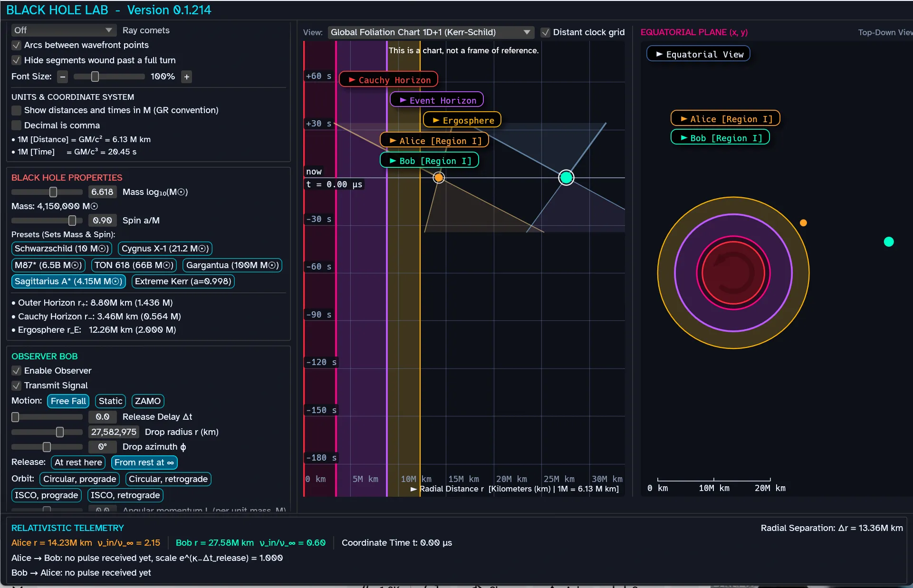The width and height of the screenshot is (913, 588).
Task: Select Extreme Kerr (a=0.998) preset
Action: tap(183, 281)
